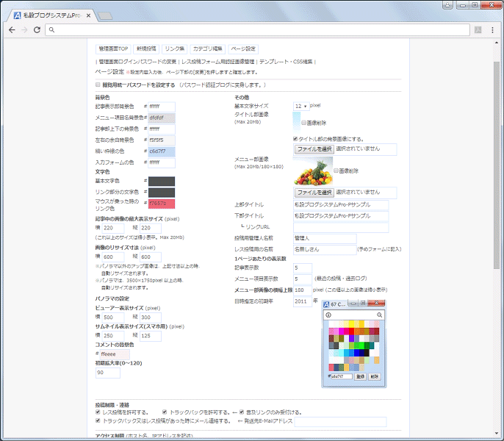Tick 画像削除 checkbox beside the fruit image
This screenshot has width=504, height=441.
click(336, 171)
